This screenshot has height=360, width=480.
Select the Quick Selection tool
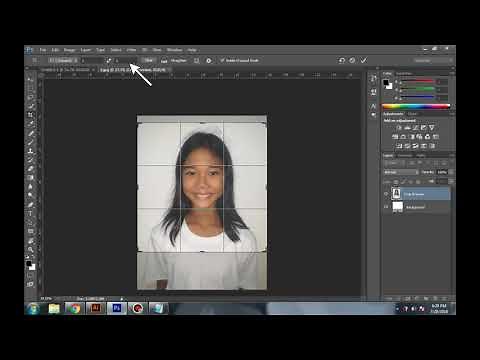coord(30,106)
